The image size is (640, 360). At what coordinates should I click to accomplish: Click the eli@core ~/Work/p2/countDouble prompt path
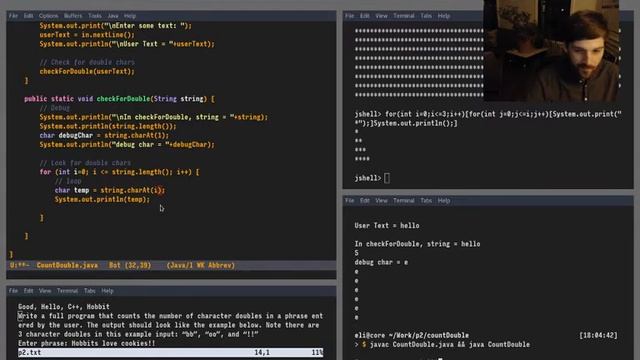(411, 336)
